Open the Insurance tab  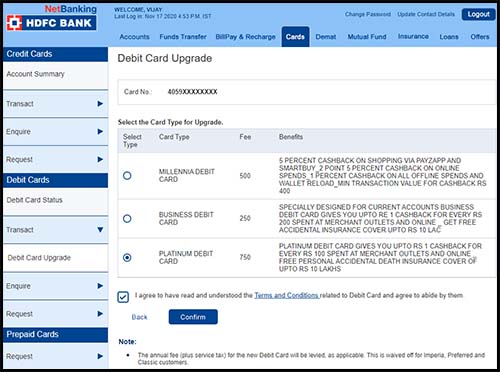click(413, 36)
